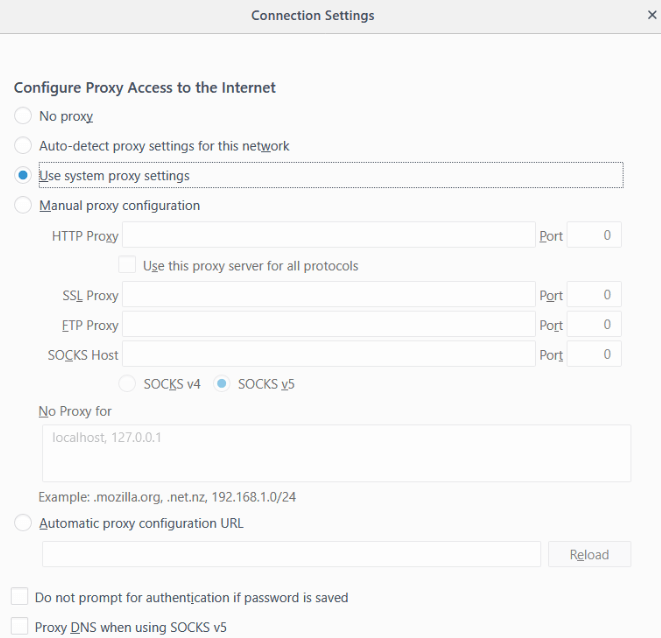The image size is (661, 638).
Task: Click the HTTP Proxy port field
Action: [594, 236]
